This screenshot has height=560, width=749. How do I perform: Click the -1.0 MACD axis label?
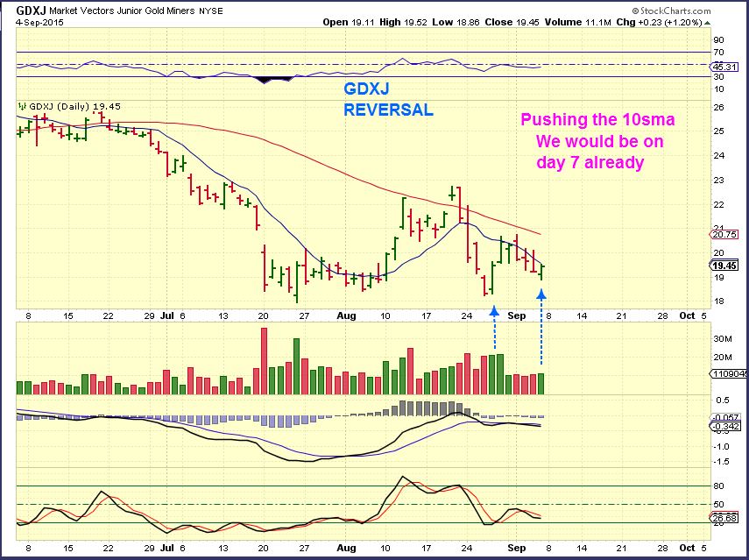coord(721,447)
